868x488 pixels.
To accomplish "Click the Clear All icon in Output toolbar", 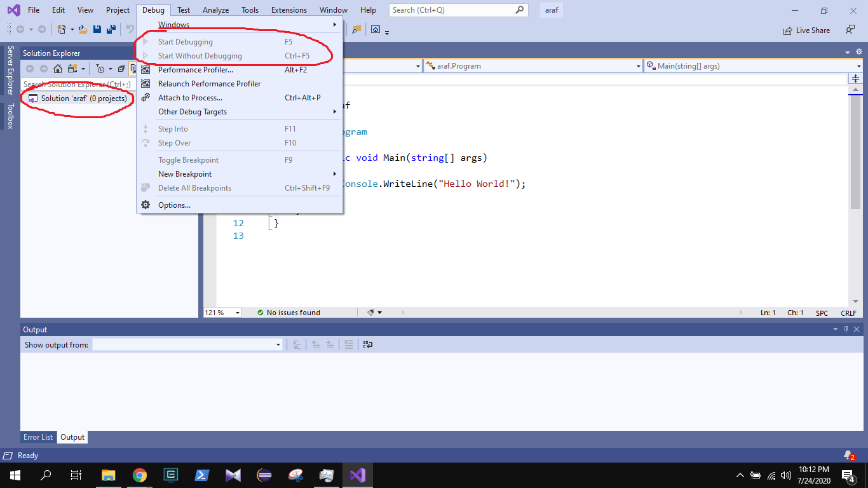I will click(348, 344).
